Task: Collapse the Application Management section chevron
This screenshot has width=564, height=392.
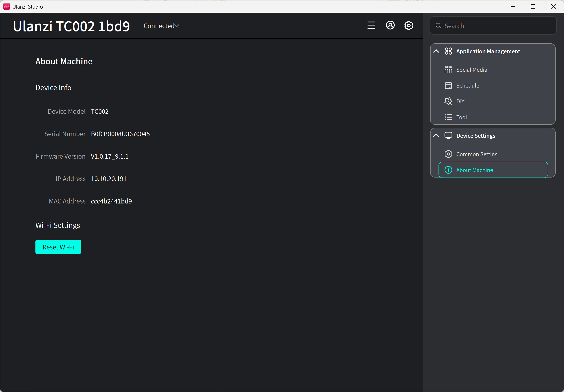Action: (436, 51)
